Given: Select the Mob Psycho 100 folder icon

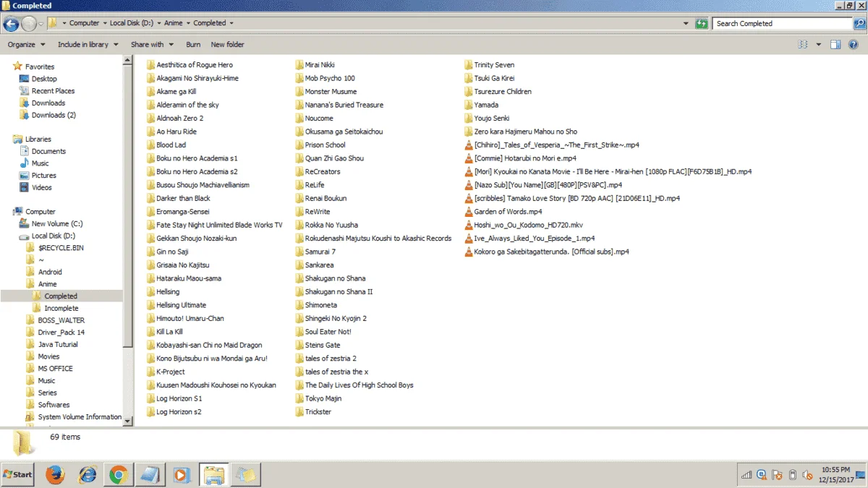Looking at the screenshot, I should [x=299, y=78].
